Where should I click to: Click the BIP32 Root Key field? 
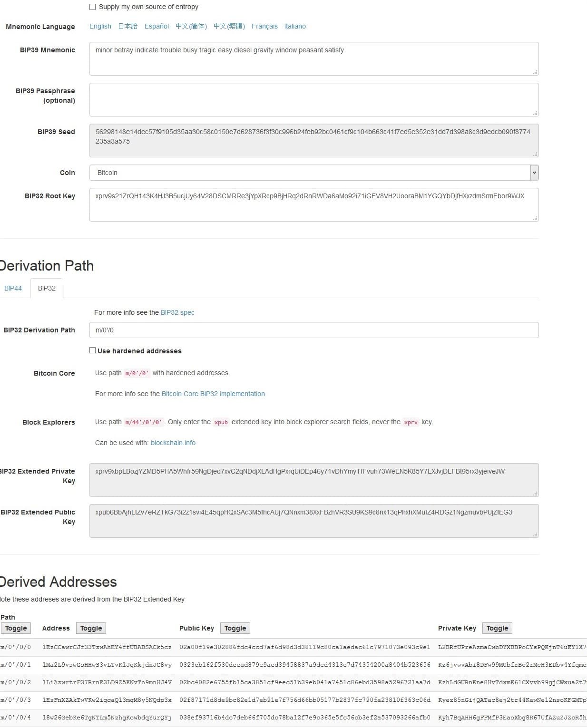(314, 204)
